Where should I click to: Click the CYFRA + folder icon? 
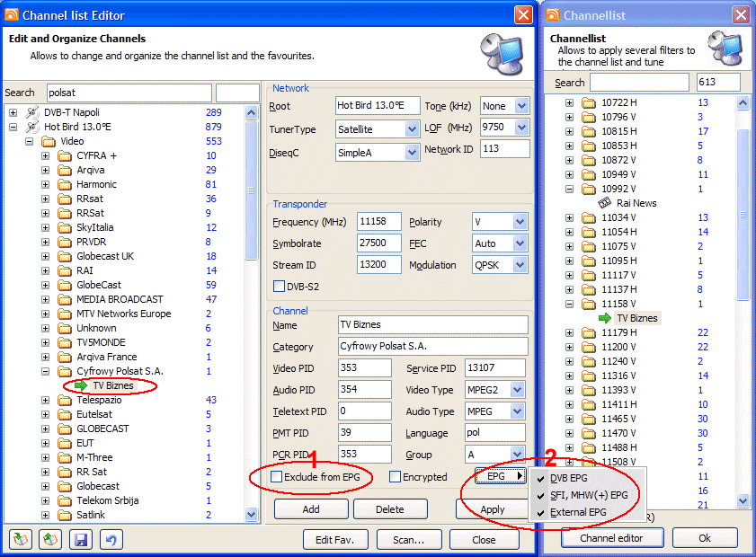pyautogui.click(x=64, y=155)
